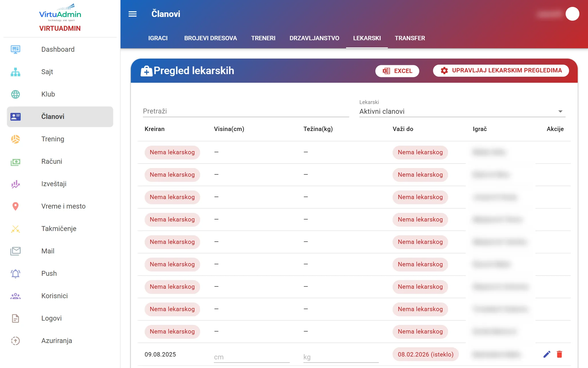Click the Mail envelope icon
This screenshot has height=368, width=588.
coord(15,251)
